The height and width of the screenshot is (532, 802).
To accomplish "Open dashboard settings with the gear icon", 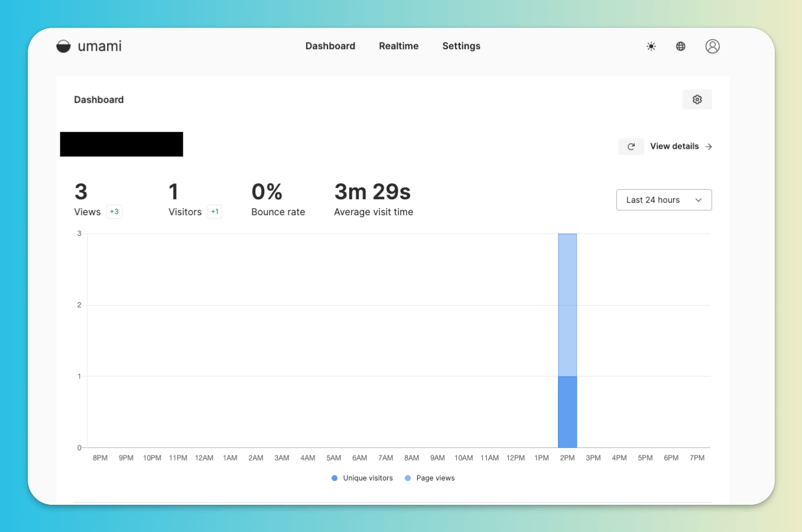I will pyautogui.click(x=697, y=99).
